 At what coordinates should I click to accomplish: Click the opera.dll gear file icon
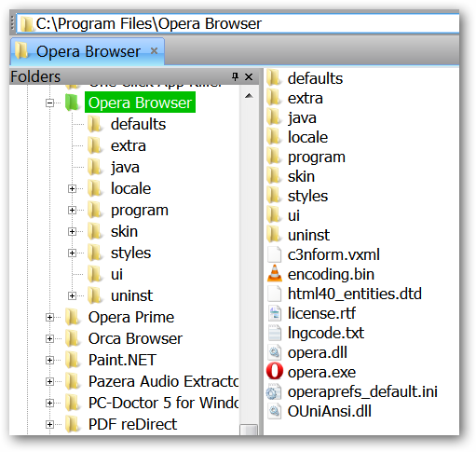tap(275, 352)
